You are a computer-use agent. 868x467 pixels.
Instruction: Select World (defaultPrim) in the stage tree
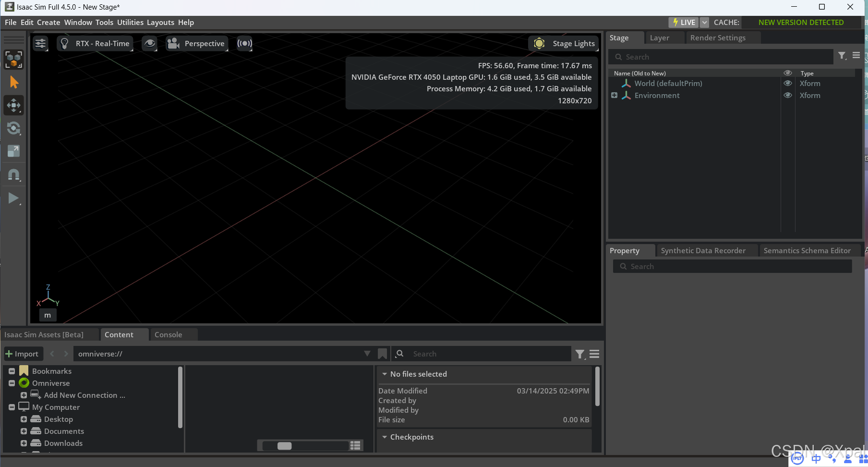[668, 83]
